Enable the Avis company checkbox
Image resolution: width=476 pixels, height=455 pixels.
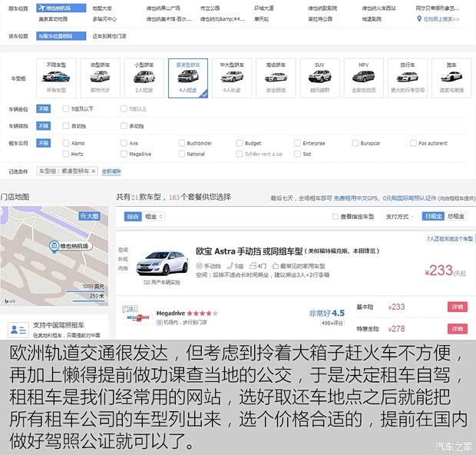tap(124, 143)
